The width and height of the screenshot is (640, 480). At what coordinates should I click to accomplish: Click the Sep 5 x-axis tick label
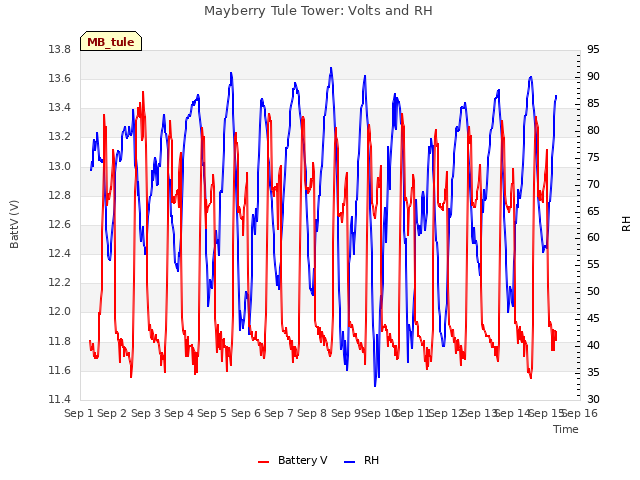point(212,413)
